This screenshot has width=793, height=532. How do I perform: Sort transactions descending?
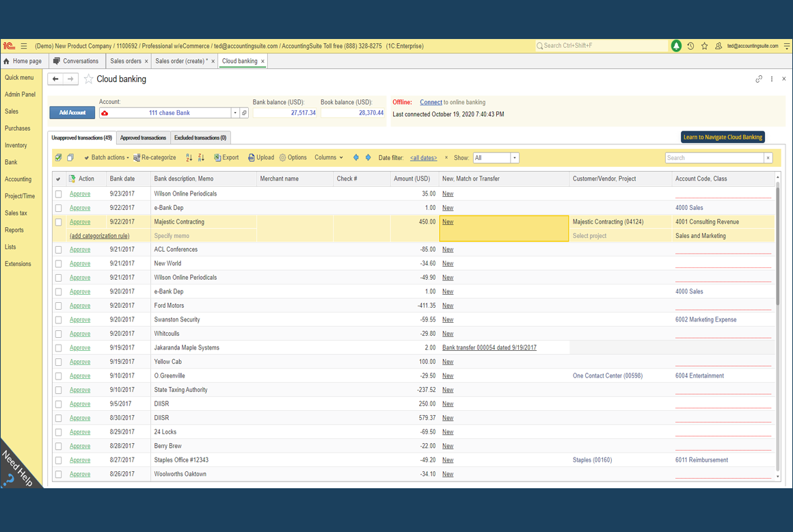201,158
